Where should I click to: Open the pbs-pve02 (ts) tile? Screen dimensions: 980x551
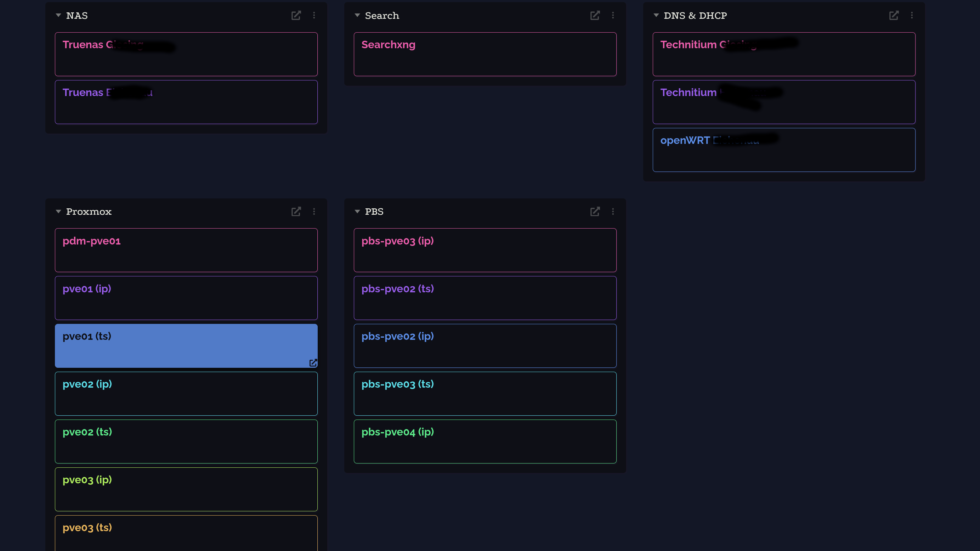pos(485,298)
